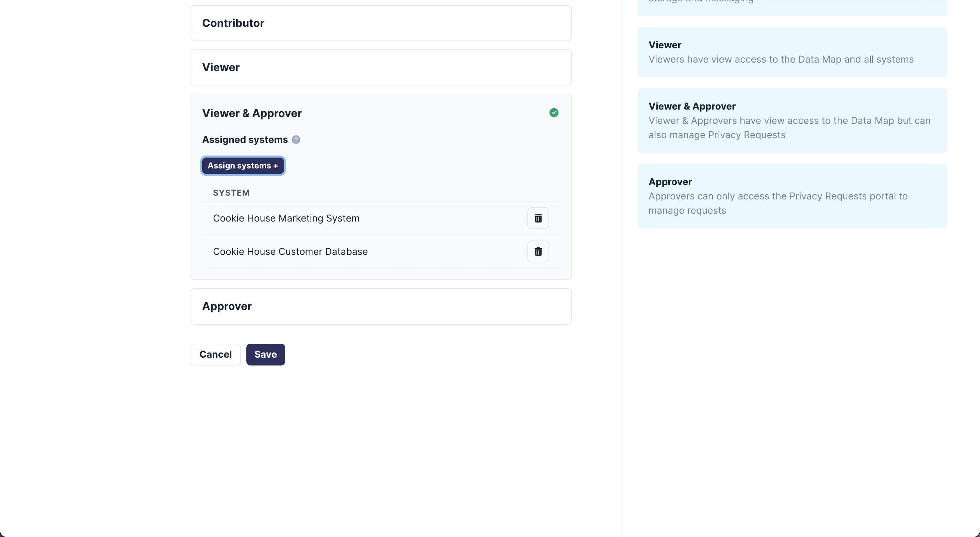The width and height of the screenshot is (980, 537).
Task: Click the Assigned systems label
Action: point(245,140)
